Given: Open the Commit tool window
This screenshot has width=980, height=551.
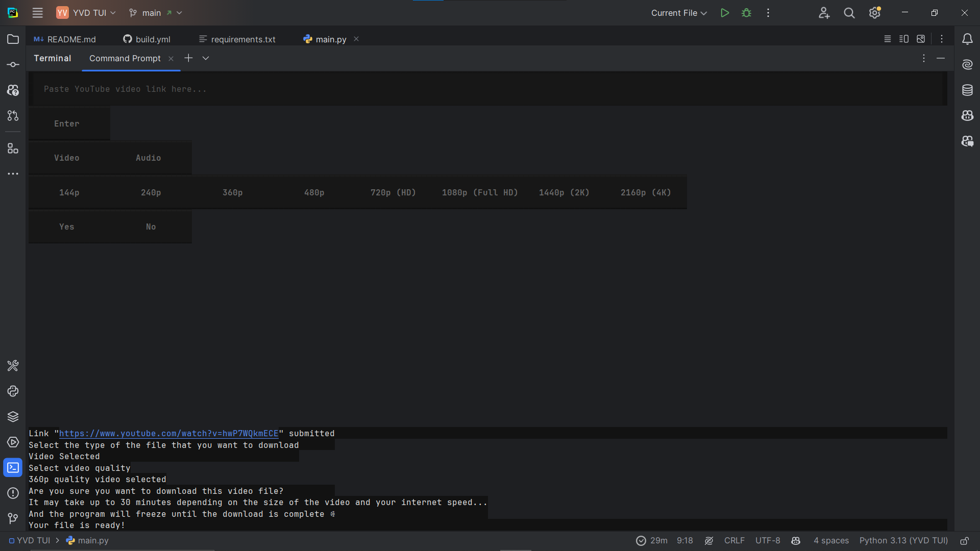Looking at the screenshot, I should click(13, 65).
